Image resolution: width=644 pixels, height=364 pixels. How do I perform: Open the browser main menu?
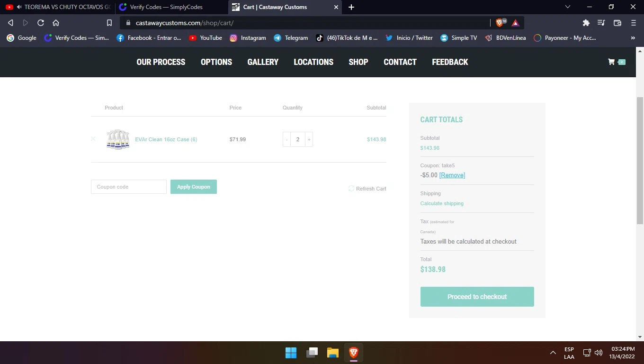[634, 23]
